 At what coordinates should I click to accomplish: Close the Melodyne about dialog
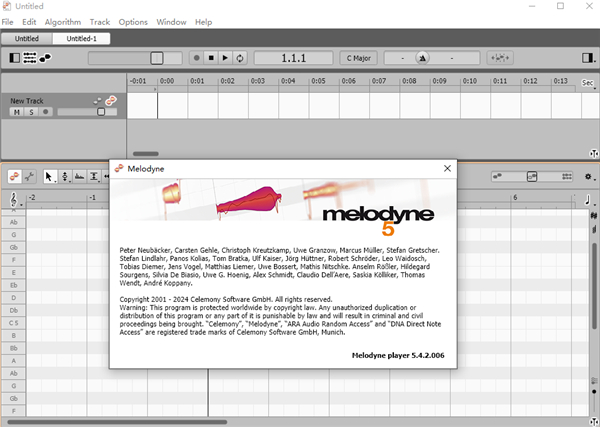446,169
